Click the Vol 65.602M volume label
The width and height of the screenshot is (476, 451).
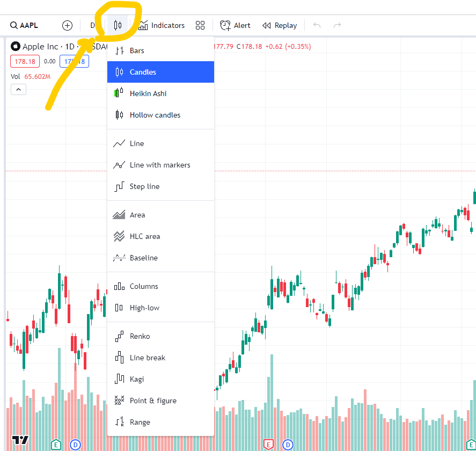point(31,77)
